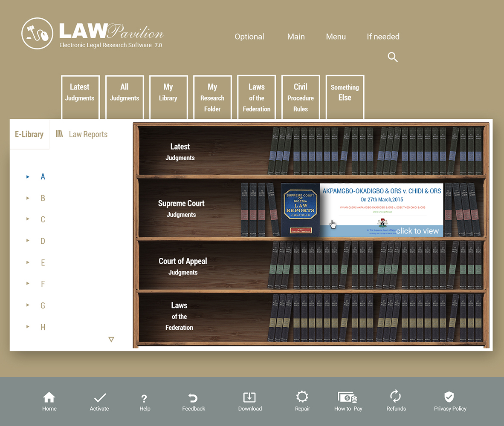This screenshot has height=426, width=504.
Task: Click the Feedback arrow icon
Action: tap(193, 398)
